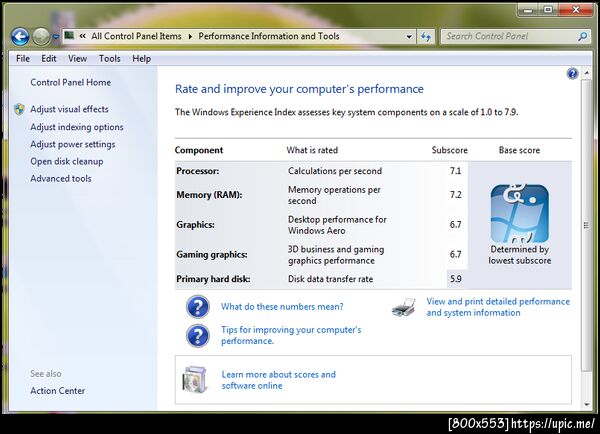Open the Help menu
Image resolution: width=600 pixels, height=434 pixels.
click(142, 59)
